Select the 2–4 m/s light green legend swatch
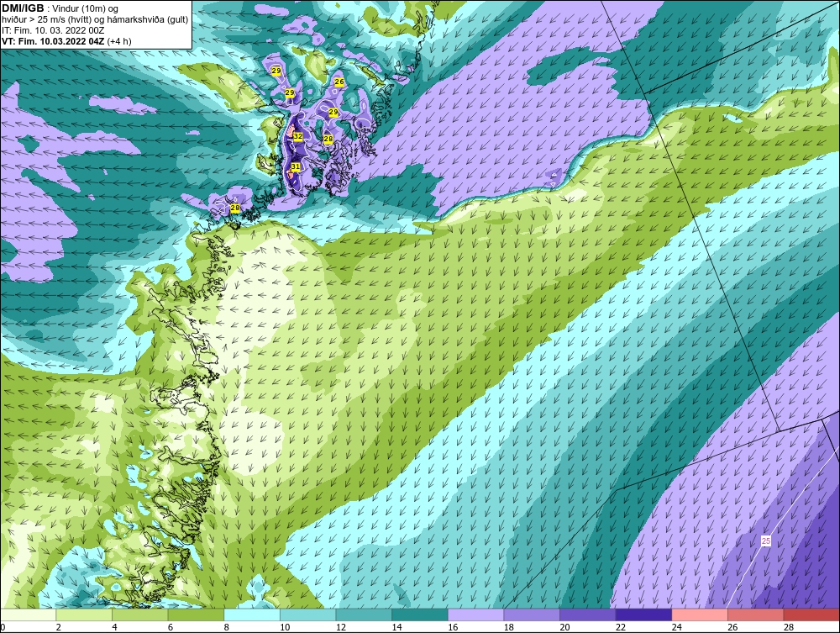The height and width of the screenshot is (633, 840). click(84, 615)
